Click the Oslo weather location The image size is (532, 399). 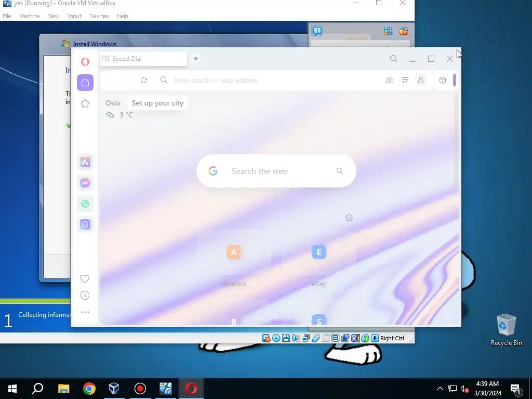tap(113, 103)
